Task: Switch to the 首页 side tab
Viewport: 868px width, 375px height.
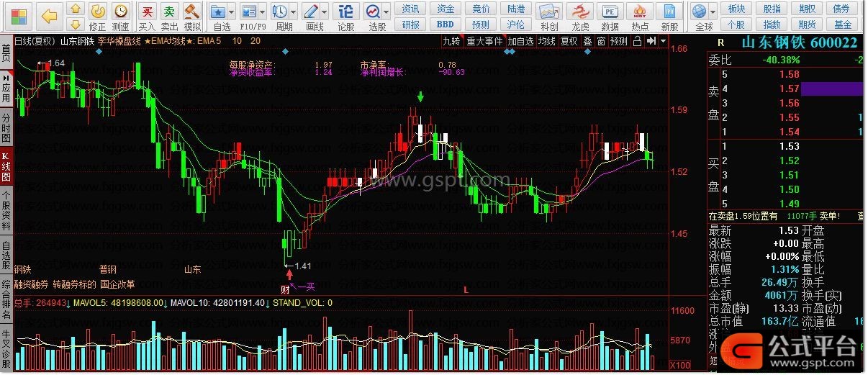Action: coord(6,52)
